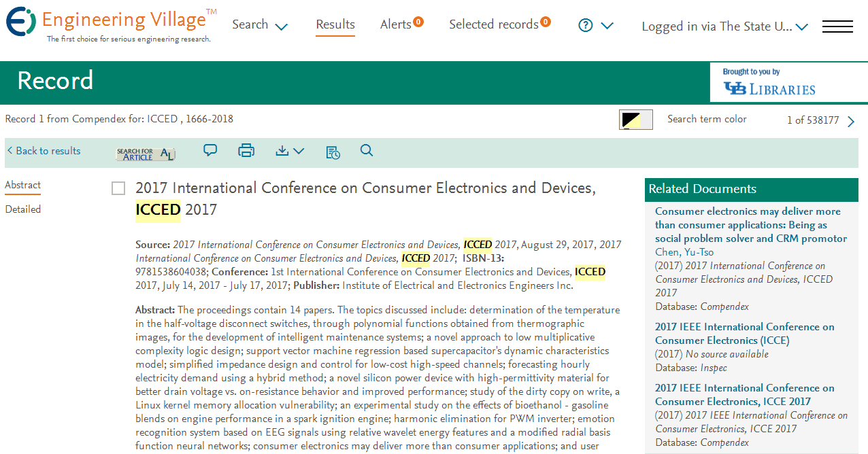Image resolution: width=868 pixels, height=454 pixels.
Task: Switch to the Abstract view tab
Action: coord(22,185)
